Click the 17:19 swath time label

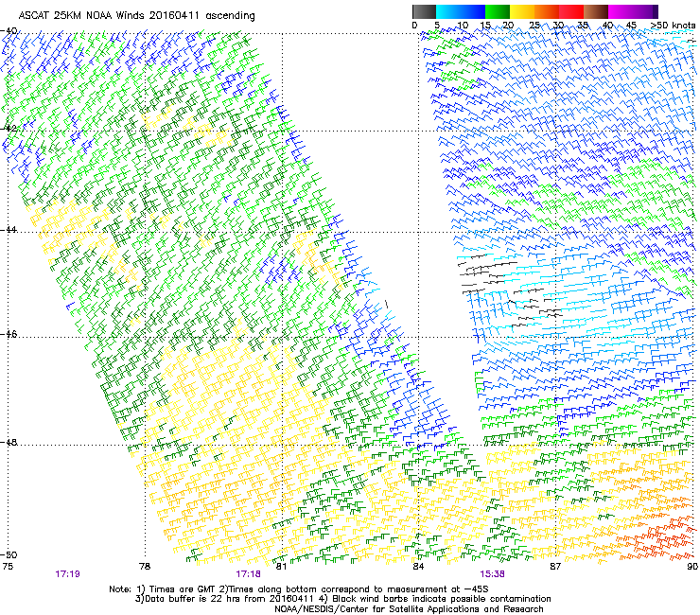tap(67, 574)
